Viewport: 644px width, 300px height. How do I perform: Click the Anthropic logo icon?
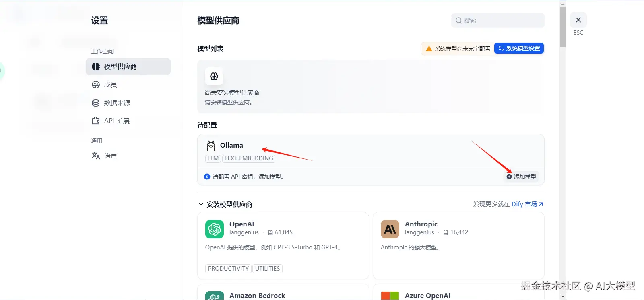[x=390, y=229]
